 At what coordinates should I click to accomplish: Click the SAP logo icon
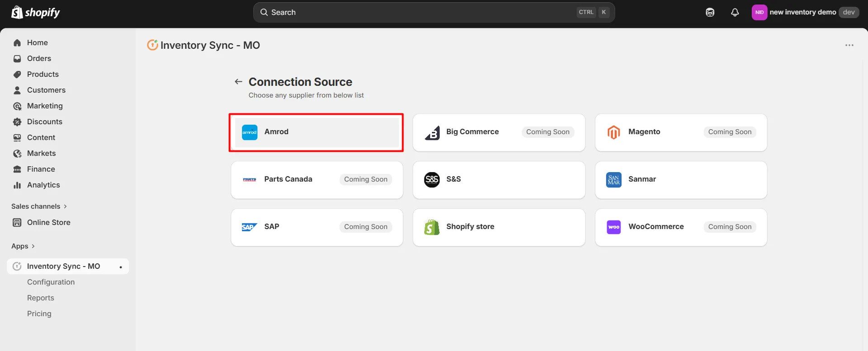point(250,227)
